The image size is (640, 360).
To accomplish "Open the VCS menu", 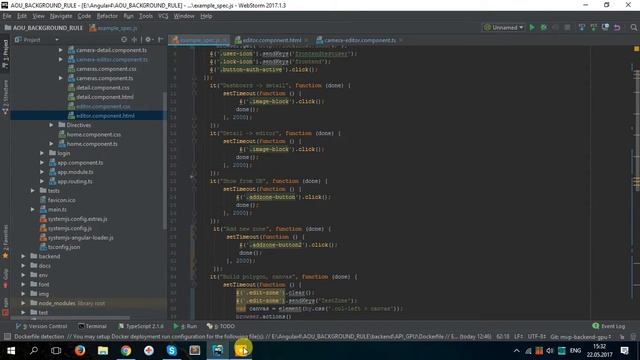I will pyautogui.click(x=163, y=16).
